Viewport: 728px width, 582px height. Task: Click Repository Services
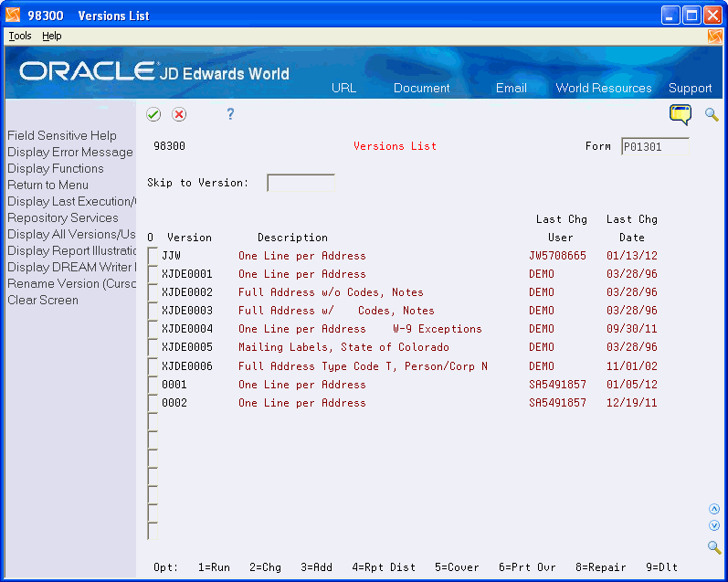(x=63, y=217)
